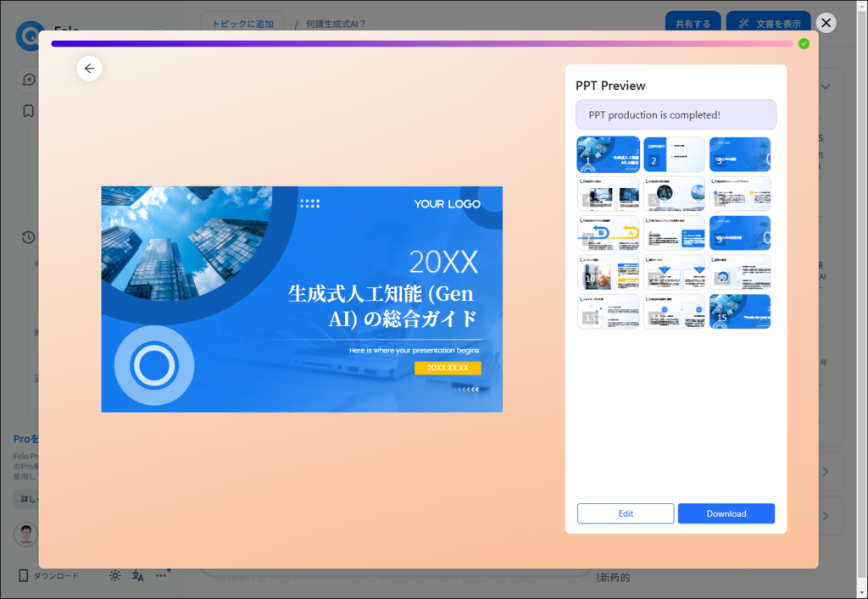This screenshot has width=868, height=599.
Task: Click the back arrow in the dialog
Action: (x=89, y=69)
